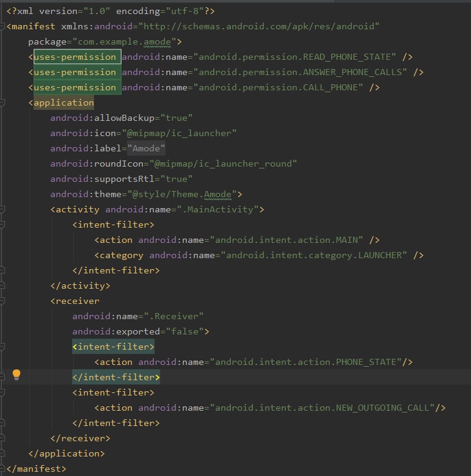Click the "@mipmap/ic_launcher_round" value
Viewport: 471px width, 476px height.
223,164
